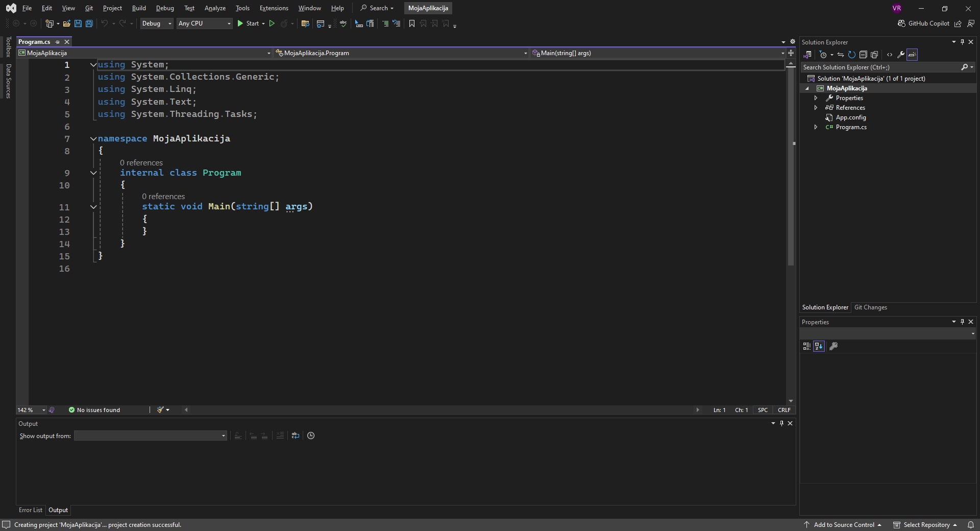Collapse the namespace MojaAplikacija code block
The width and height of the screenshot is (980, 531).
93,139
